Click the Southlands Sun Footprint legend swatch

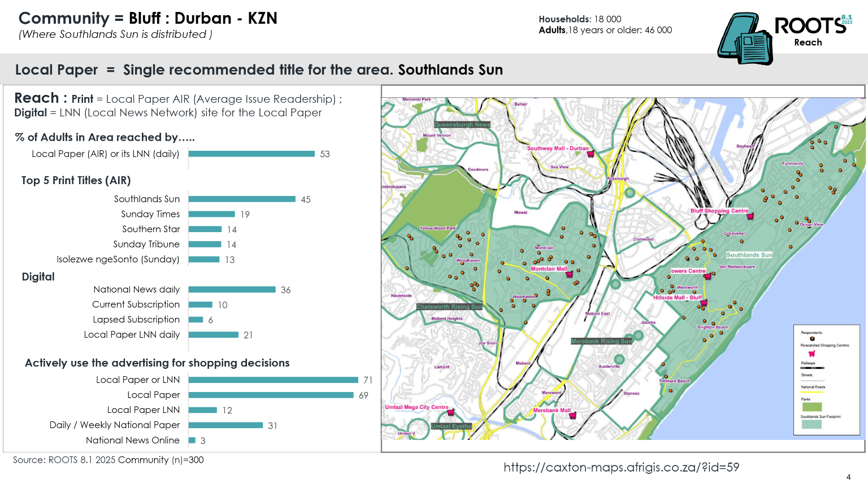811,424
